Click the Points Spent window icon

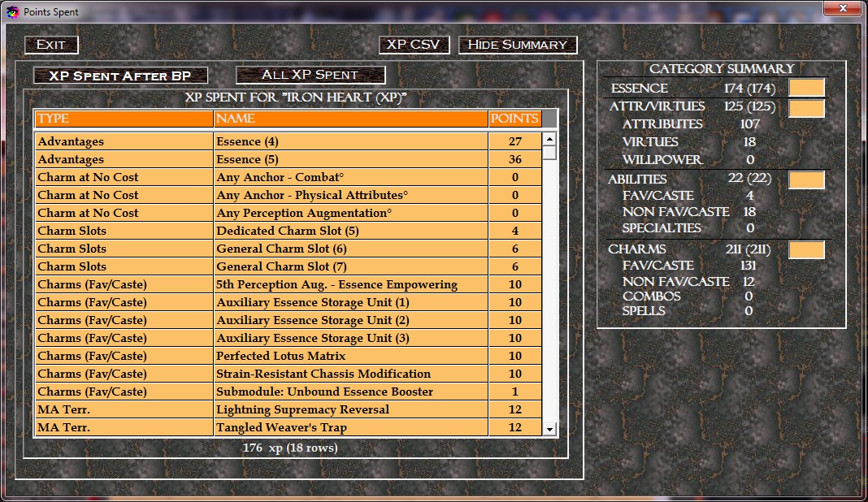point(12,11)
